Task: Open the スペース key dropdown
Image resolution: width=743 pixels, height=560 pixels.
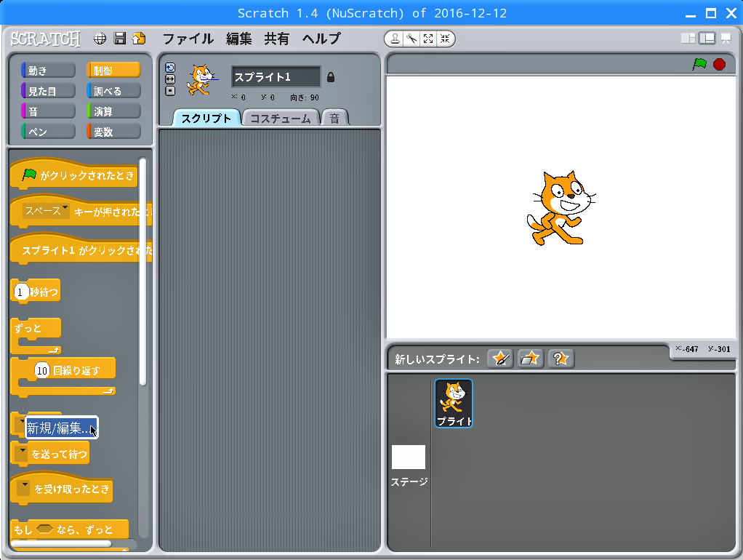Action: click(x=46, y=211)
